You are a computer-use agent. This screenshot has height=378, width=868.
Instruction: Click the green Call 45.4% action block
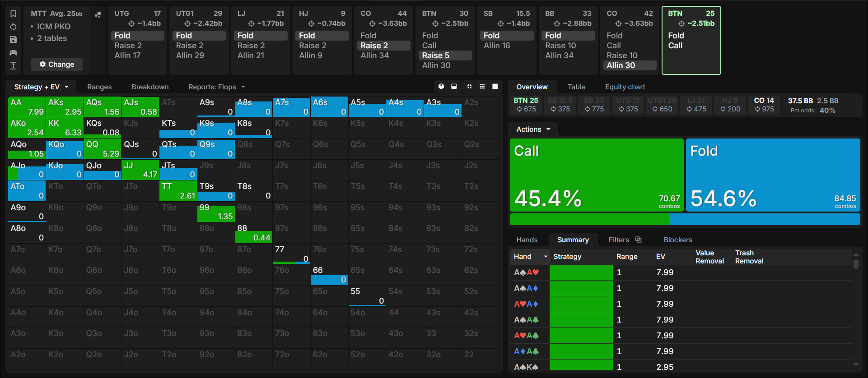[597, 175]
